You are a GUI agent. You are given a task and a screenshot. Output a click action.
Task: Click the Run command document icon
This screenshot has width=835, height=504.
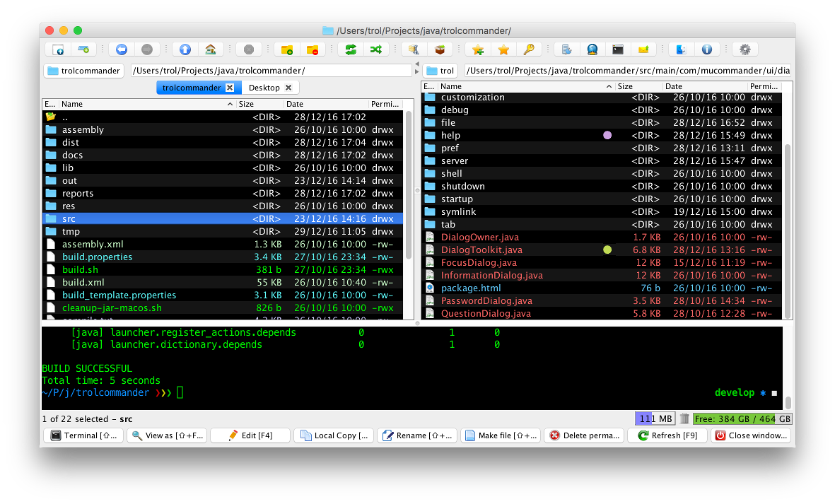(x=566, y=49)
